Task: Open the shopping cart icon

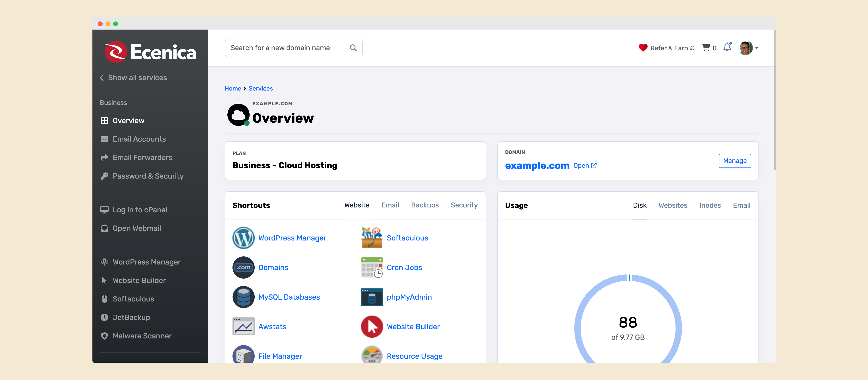Action: pos(706,48)
